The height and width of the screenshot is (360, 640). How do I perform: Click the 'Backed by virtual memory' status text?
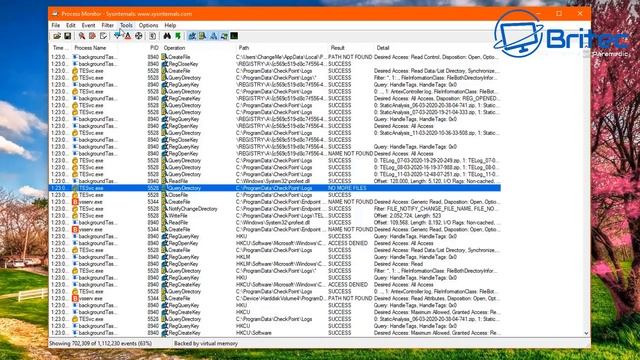[206, 344]
